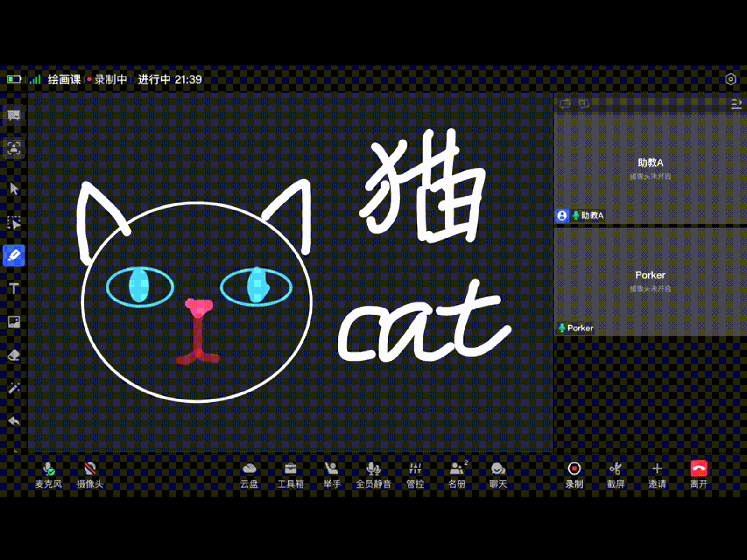This screenshot has width=747, height=560.
Task: Select the magic wand laser tool
Action: (14, 388)
